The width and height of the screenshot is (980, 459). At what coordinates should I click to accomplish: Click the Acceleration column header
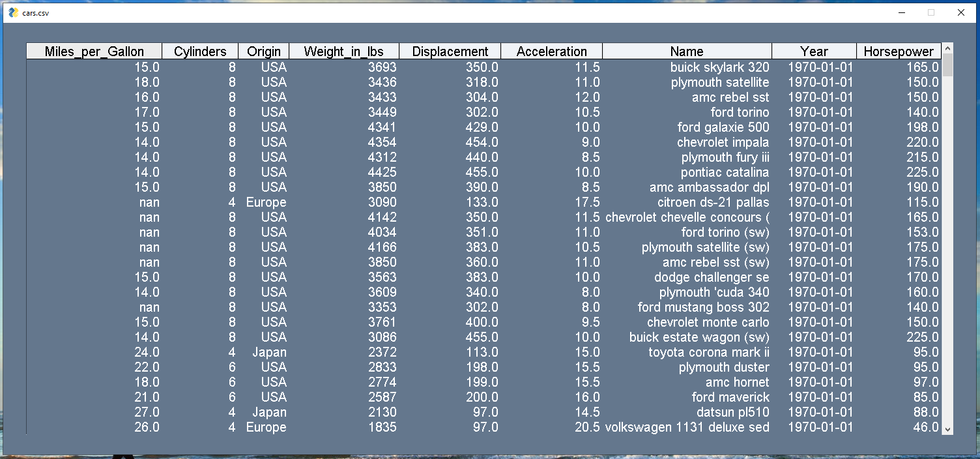[552, 52]
